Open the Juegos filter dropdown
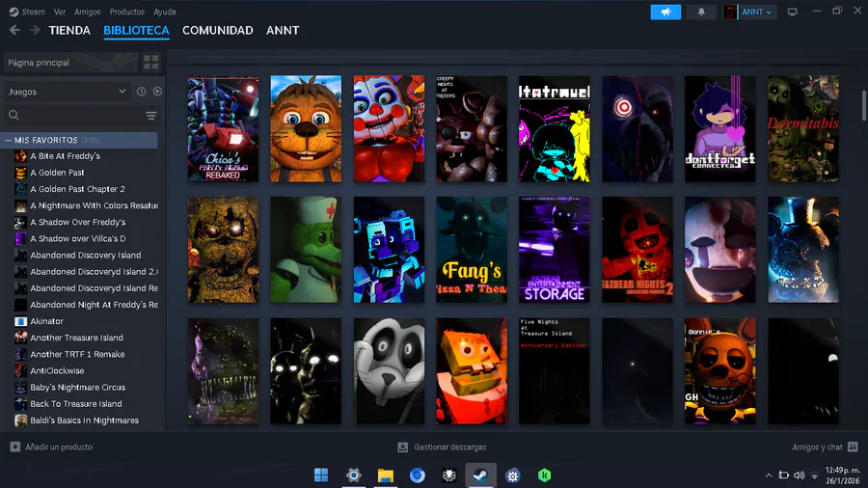 tap(67, 92)
